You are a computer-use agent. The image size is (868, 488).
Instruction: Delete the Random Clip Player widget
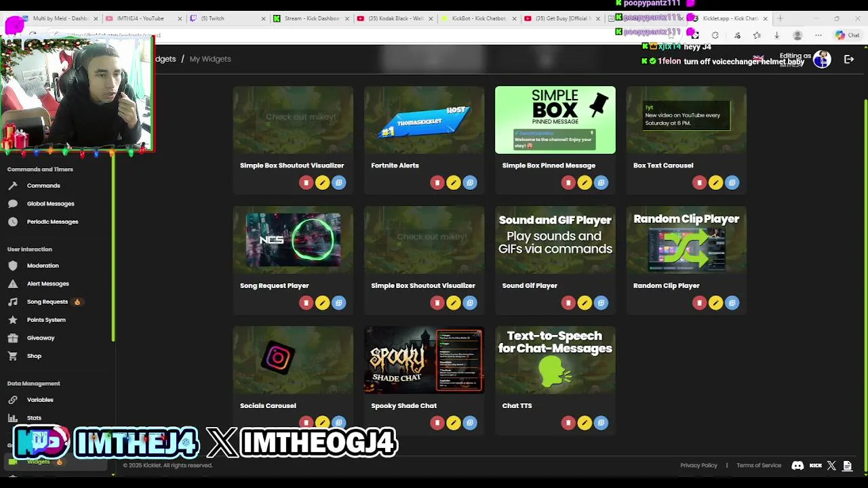coord(699,303)
